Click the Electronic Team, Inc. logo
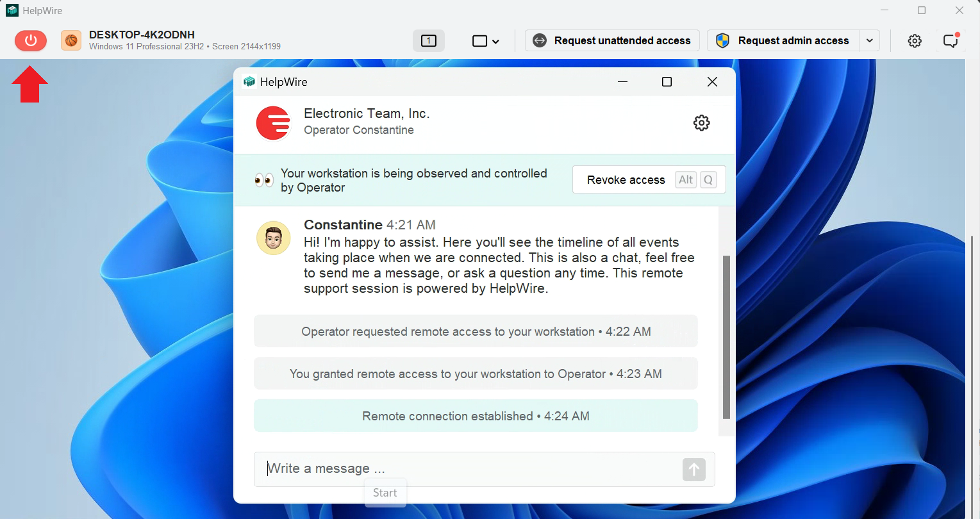 pos(273,122)
